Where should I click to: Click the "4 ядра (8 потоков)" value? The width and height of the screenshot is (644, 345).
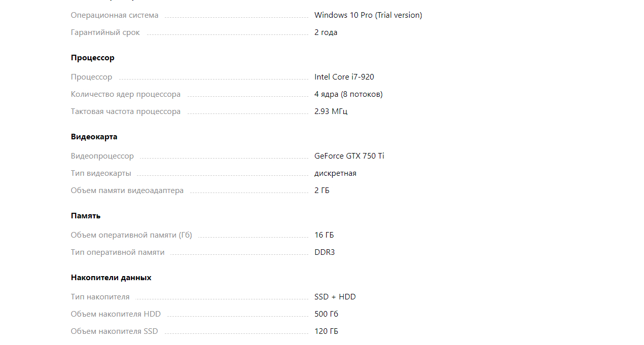click(x=348, y=94)
